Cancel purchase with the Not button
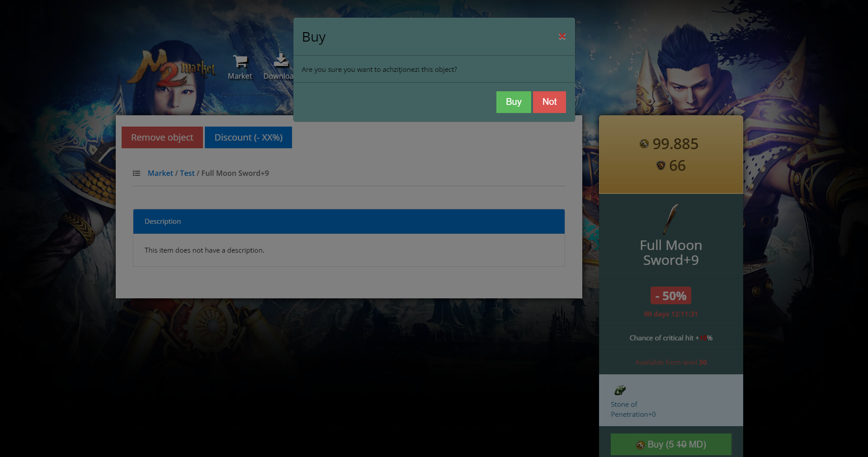 tap(549, 102)
